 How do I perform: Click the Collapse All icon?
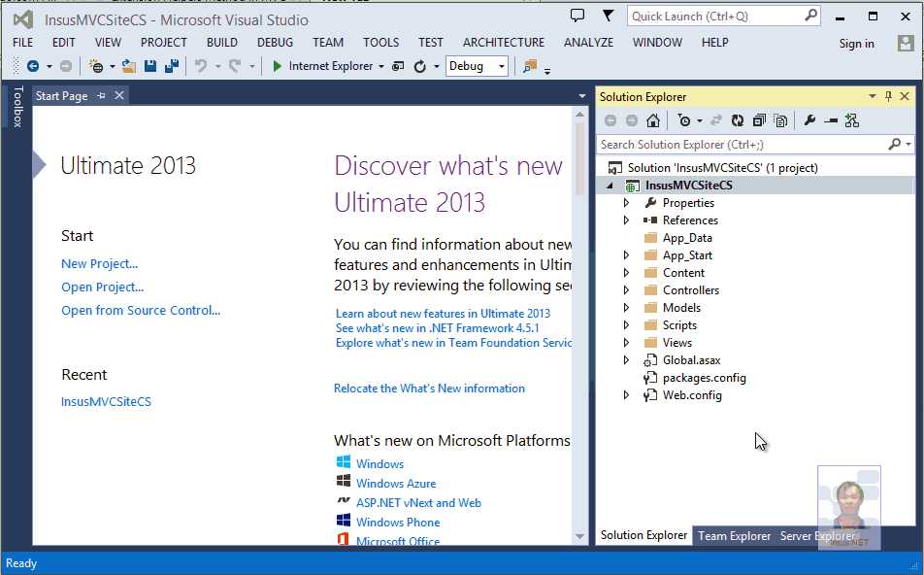[x=759, y=120]
